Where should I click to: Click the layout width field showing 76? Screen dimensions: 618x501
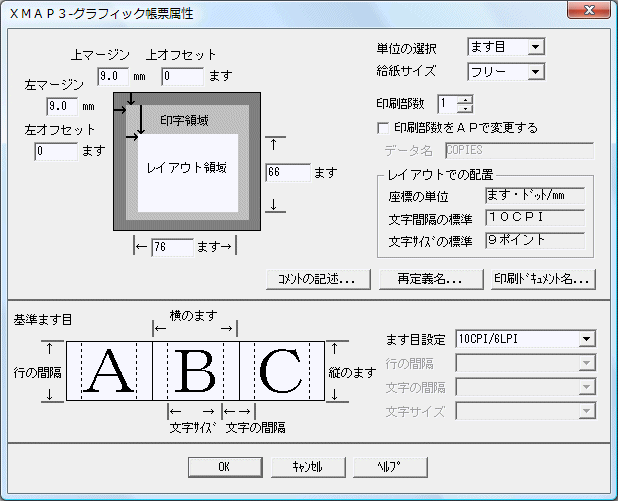pyautogui.click(x=173, y=247)
